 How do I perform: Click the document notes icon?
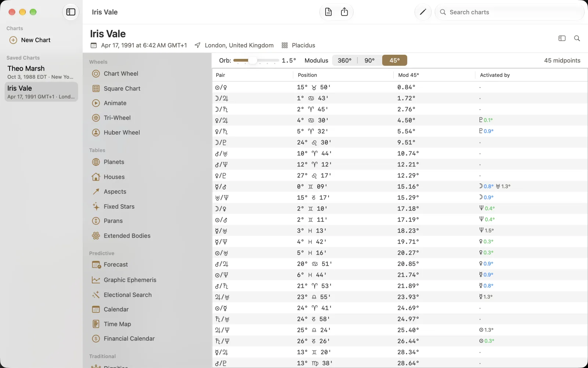coord(329,12)
